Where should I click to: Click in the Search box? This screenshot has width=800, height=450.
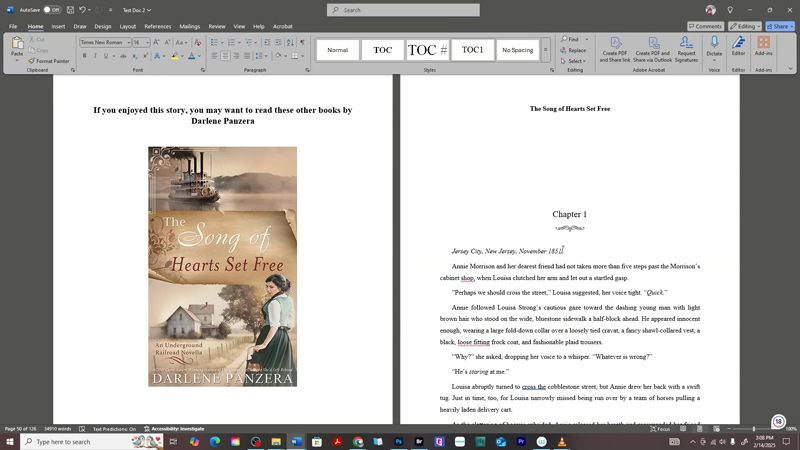[403, 10]
